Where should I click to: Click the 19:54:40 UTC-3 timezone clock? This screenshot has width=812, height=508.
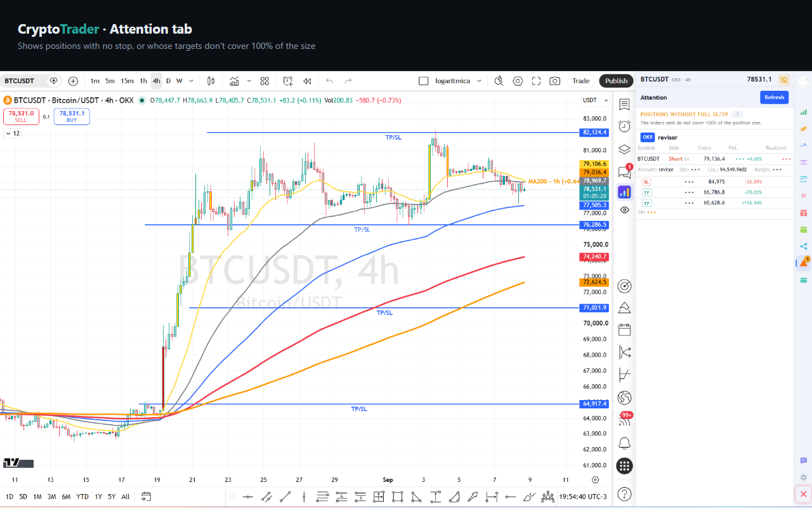(583, 497)
